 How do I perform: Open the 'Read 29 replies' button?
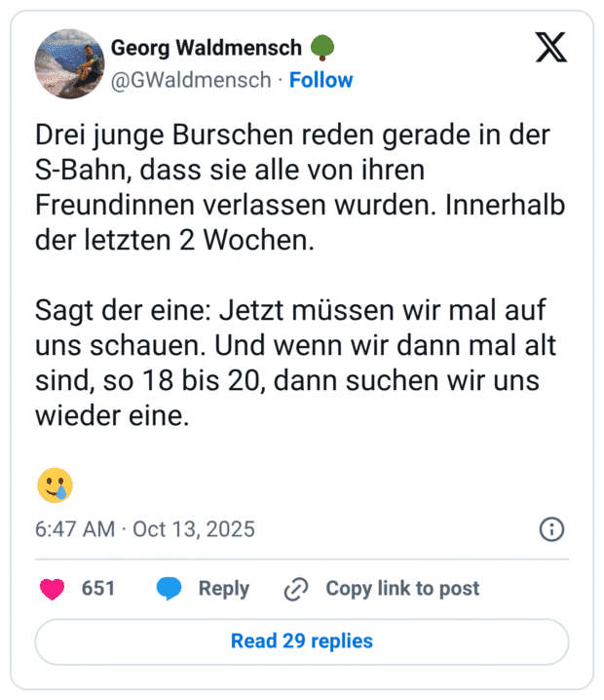click(x=302, y=642)
